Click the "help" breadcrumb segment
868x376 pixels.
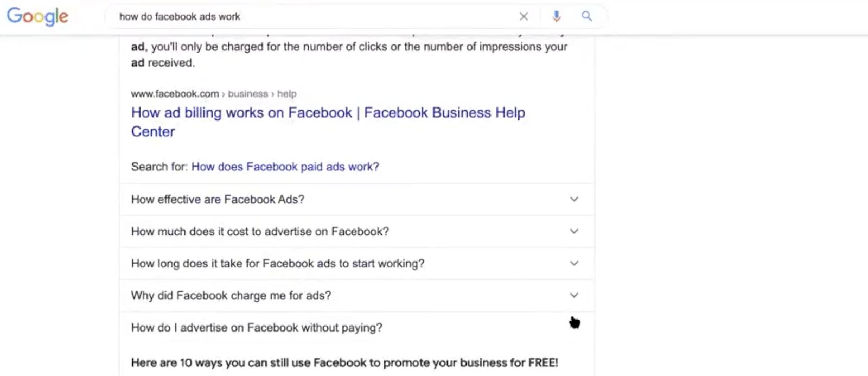(286, 94)
